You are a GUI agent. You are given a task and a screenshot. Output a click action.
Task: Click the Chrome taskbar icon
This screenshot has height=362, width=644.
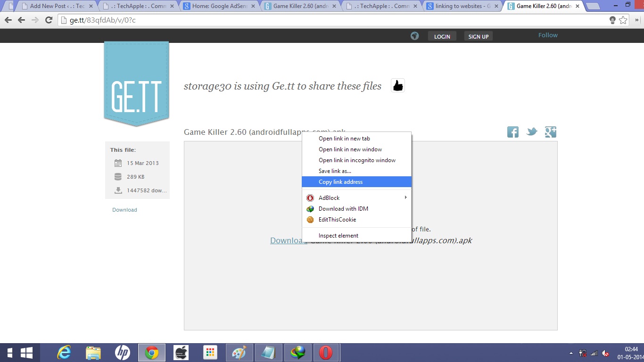(152, 353)
